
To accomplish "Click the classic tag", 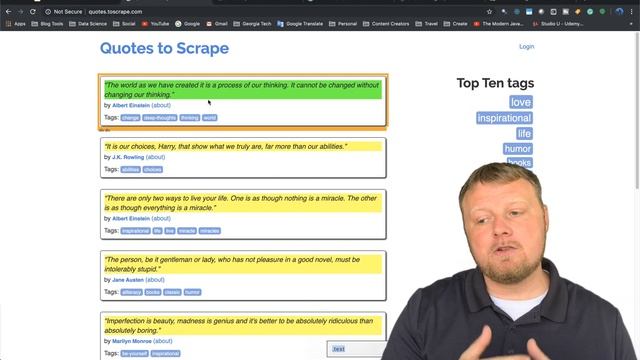I will (172, 292).
